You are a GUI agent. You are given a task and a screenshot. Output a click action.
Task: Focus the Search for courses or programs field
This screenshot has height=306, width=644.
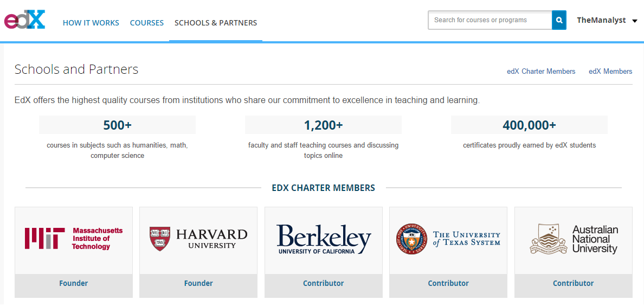pos(490,20)
